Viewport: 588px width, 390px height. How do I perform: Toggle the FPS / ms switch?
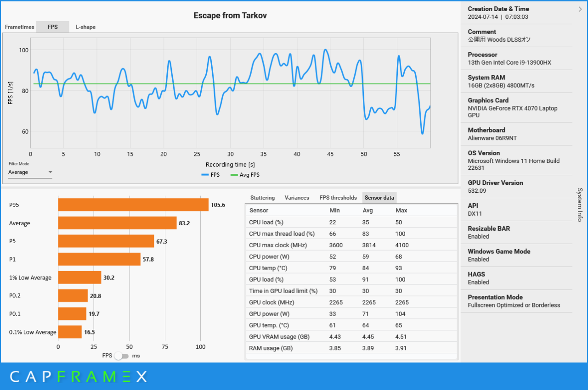pyautogui.click(x=122, y=356)
